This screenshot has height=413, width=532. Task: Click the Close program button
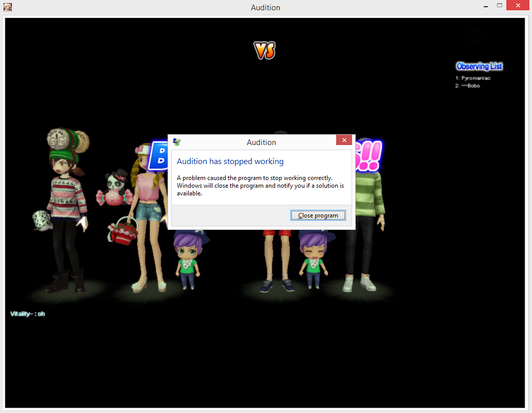[318, 215]
